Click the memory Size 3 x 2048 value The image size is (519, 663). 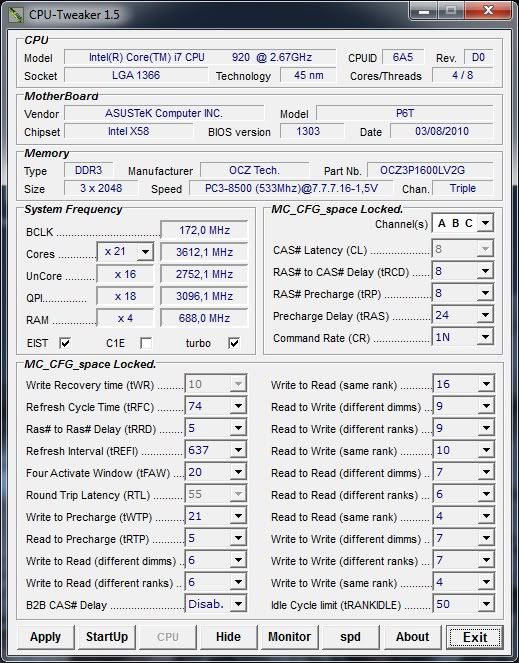pos(101,188)
